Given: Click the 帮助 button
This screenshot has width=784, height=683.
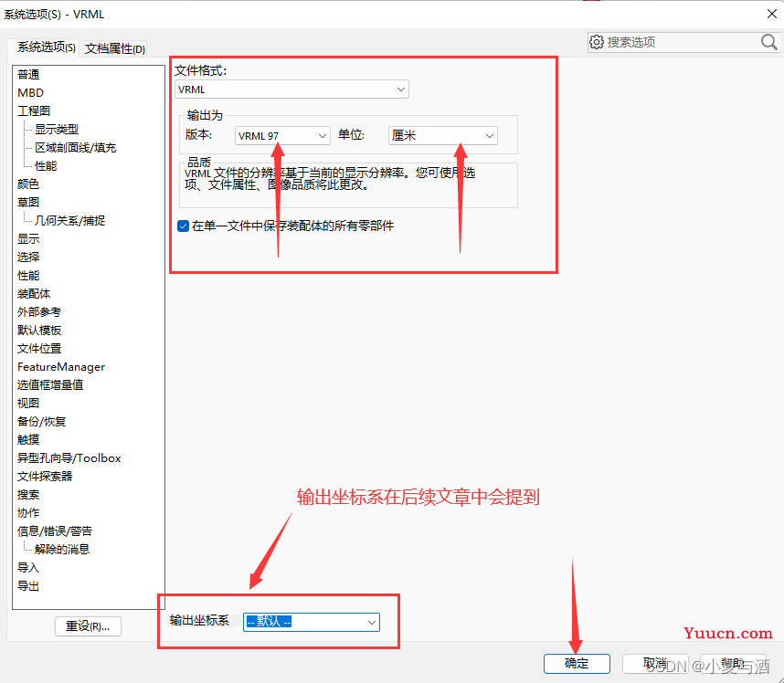Looking at the screenshot, I should pos(733,664).
